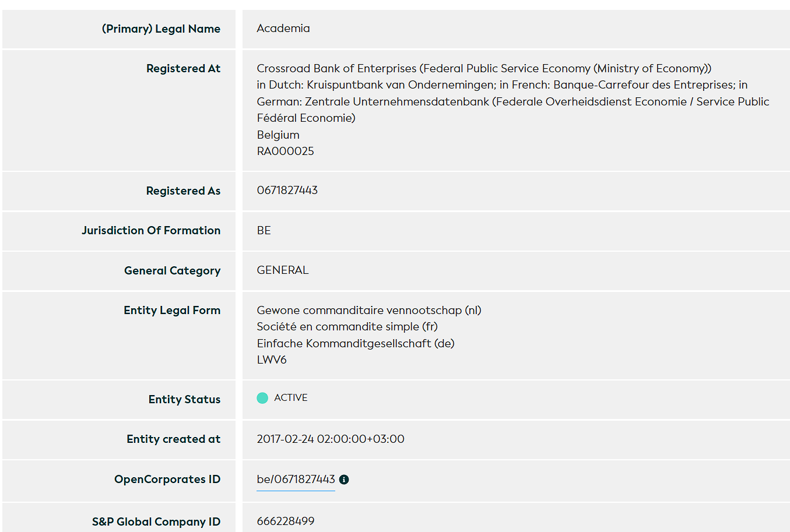Image resolution: width=790 pixels, height=532 pixels.
Task: Click the OpenCorporates ID label
Action: coord(167,479)
